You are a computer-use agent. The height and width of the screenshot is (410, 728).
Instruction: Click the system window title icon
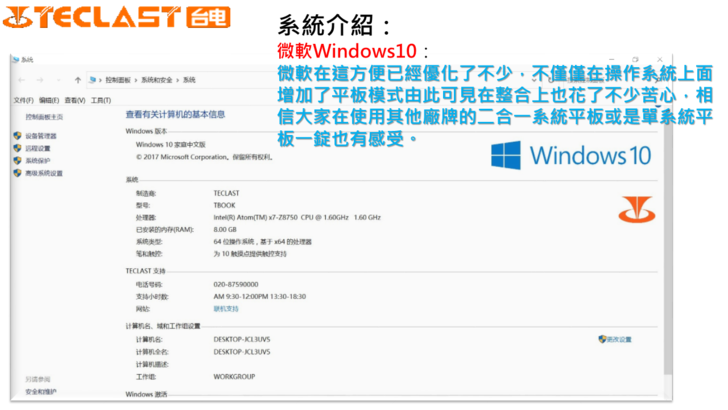[x=16, y=59]
